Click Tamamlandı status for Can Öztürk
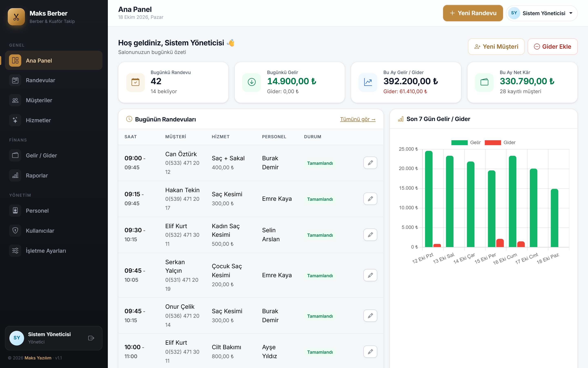Image resolution: width=588 pixels, height=368 pixels. (320, 163)
